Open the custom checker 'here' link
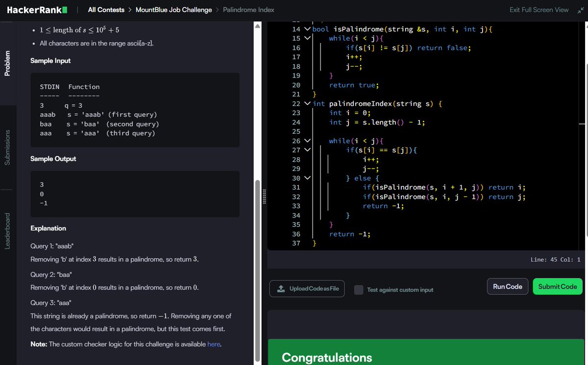Image resolution: width=588 pixels, height=365 pixels. pyautogui.click(x=214, y=344)
